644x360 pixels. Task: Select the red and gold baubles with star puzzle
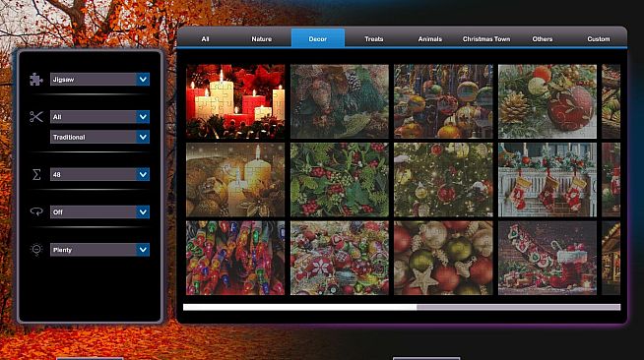[443, 258]
